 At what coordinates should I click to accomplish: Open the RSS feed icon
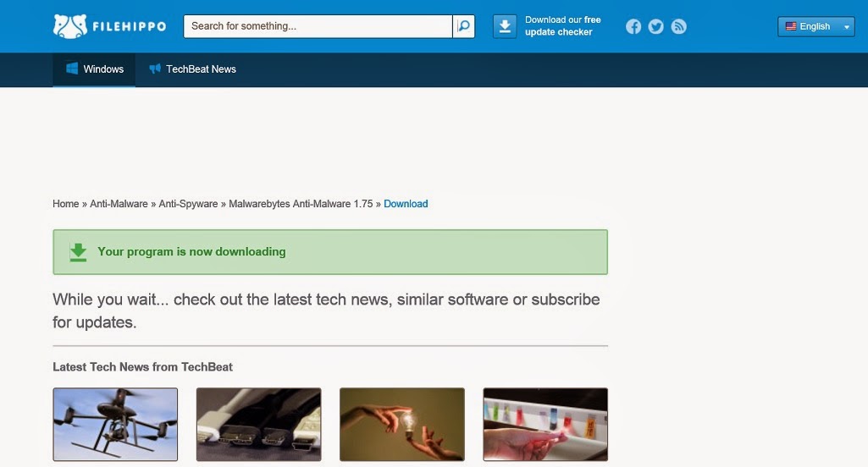[x=678, y=26]
